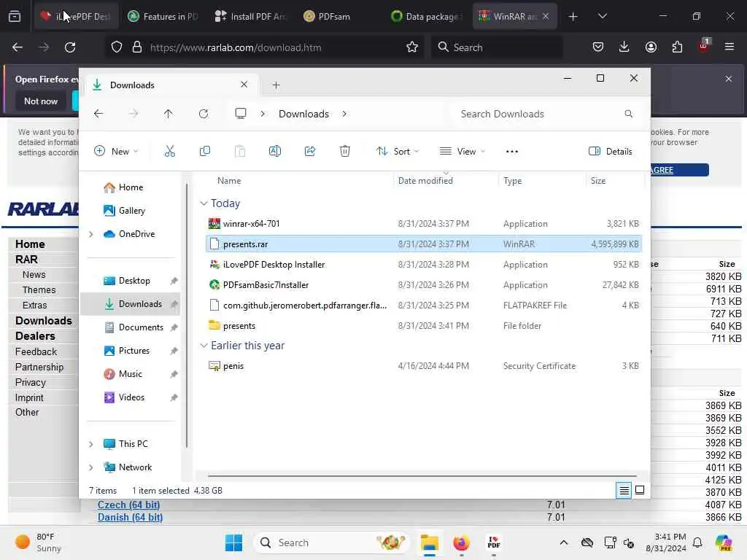Switch to large thumbnails view icon
This screenshot has width=747, height=560.
tap(640, 490)
